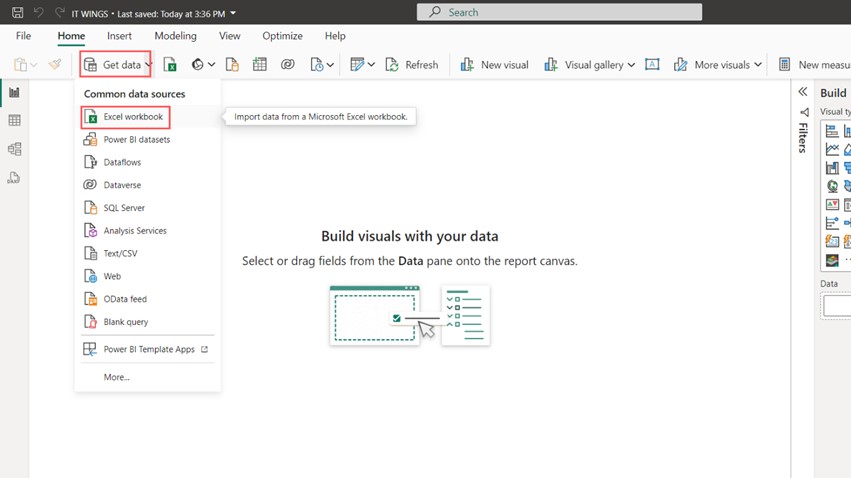Select stacked bar chart visual

[x=832, y=131]
